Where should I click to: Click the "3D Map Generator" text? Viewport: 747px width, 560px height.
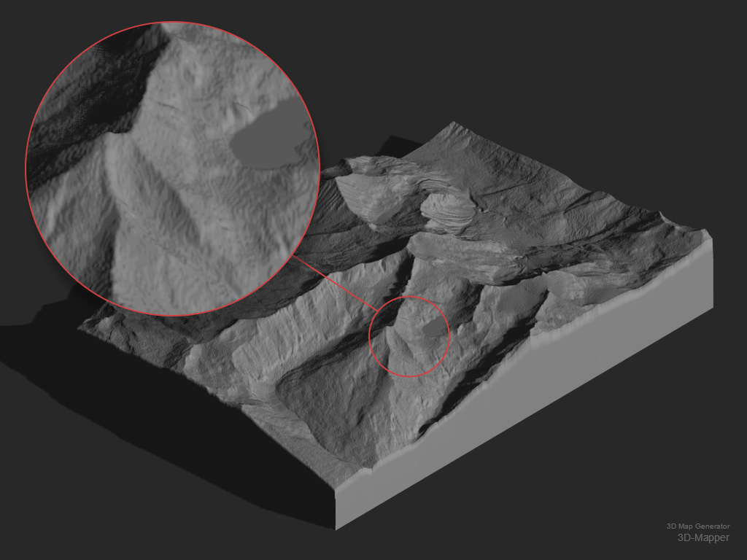[698, 526]
